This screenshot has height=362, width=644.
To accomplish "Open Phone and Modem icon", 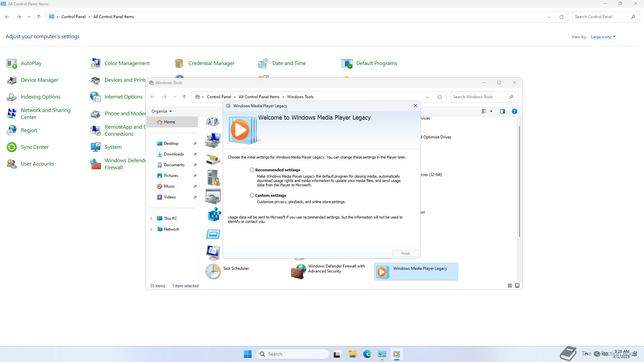I will click(96, 114).
